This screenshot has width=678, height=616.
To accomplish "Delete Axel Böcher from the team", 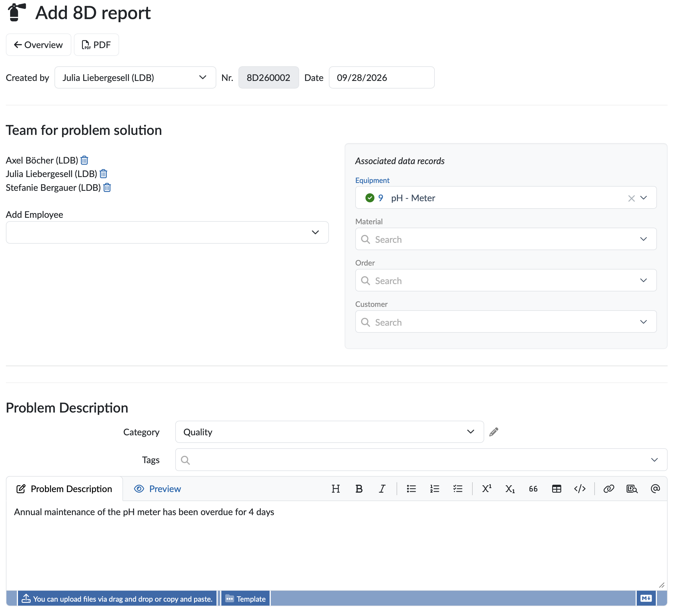I will tap(85, 160).
